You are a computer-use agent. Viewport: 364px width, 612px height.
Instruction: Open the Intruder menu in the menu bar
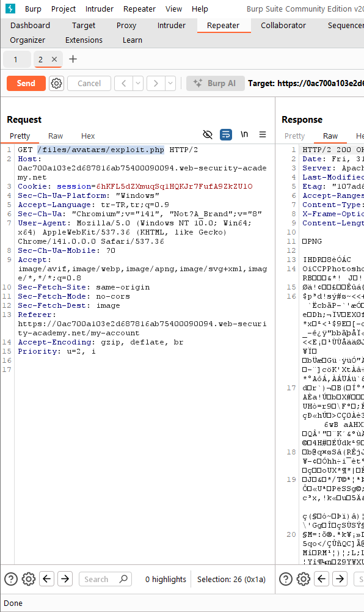(99, 9)
